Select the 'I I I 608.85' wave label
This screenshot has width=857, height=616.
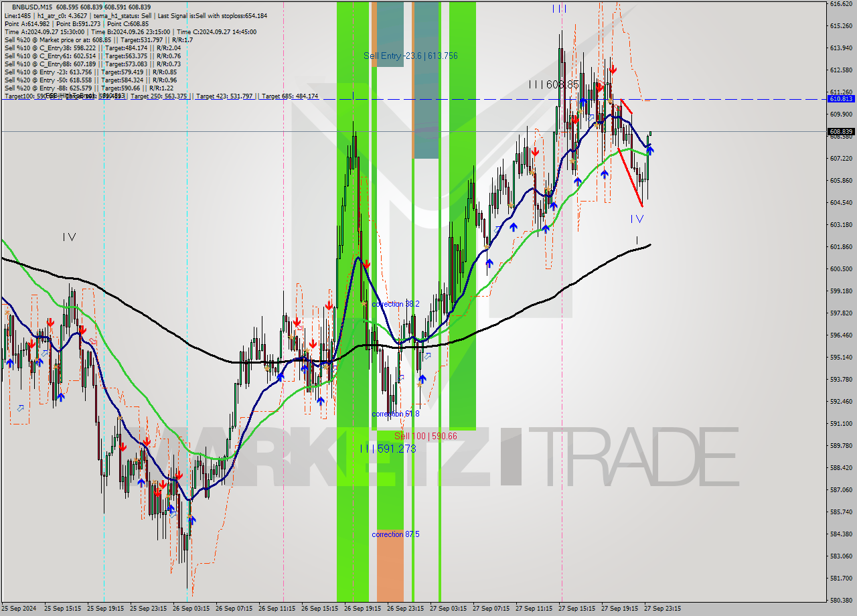point(553,84)
